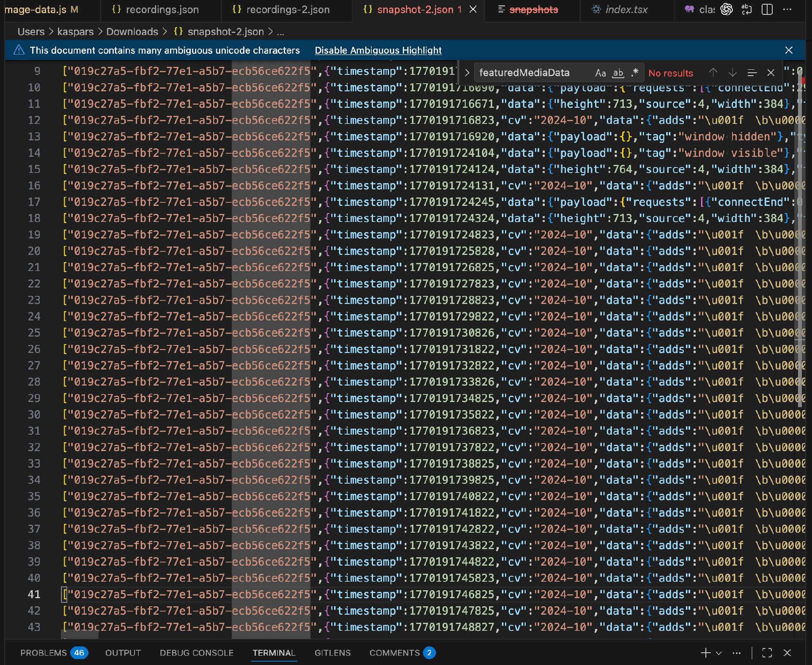Image resolution: width=812 pixels, height=665 pixels.
Task: Click line number 41 in the gutter
Action: pyautogui.click(x=34, y=594)
